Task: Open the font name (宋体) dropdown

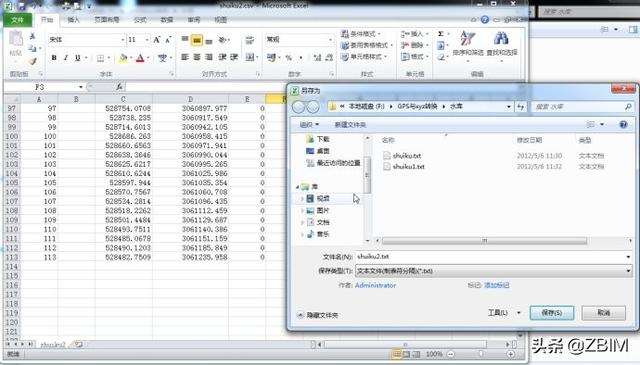Action: (x=122, y=40)
